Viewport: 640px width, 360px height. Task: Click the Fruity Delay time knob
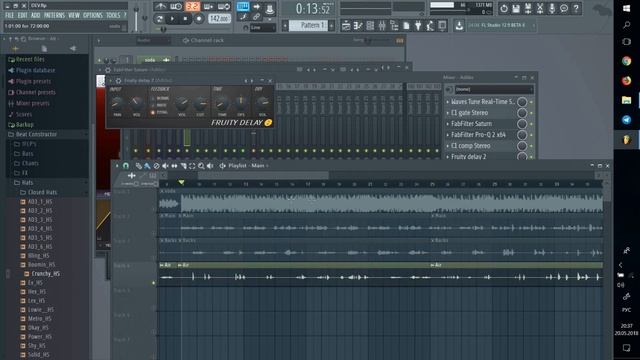[222, 103]
